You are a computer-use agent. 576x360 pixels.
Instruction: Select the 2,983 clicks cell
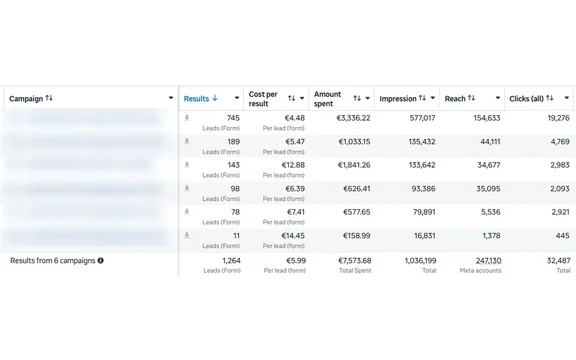pyautogui.click(x=560, y=165)
